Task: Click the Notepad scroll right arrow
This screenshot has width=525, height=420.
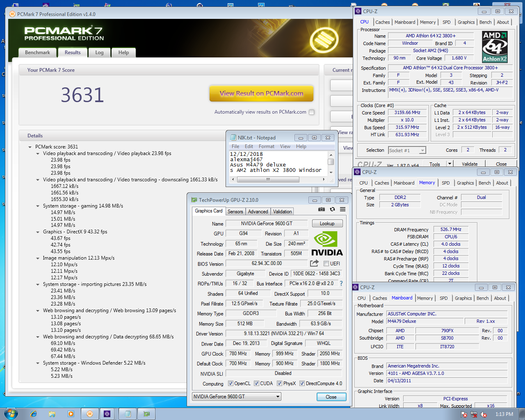Action: [x=324, y=179]
